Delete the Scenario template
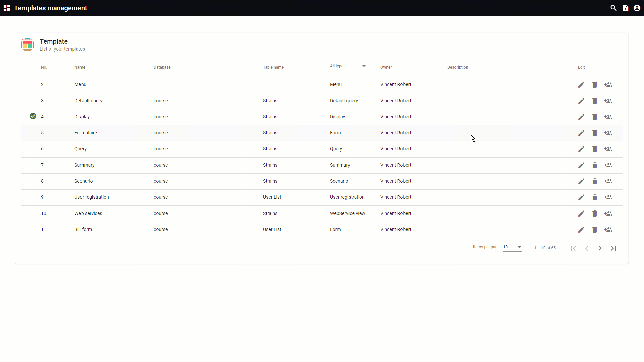The width and height of the screenshot is (644, 362). (x=595, y=181)
